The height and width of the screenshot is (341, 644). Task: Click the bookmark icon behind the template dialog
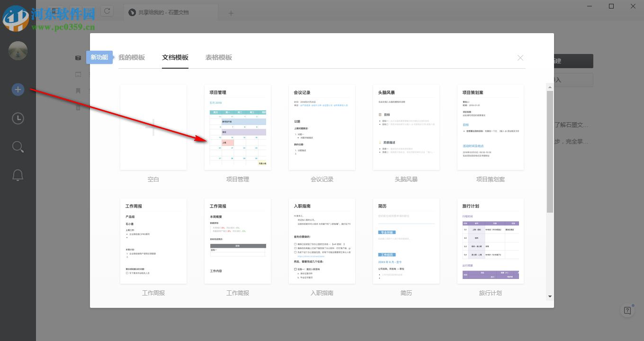coord(78,91)
